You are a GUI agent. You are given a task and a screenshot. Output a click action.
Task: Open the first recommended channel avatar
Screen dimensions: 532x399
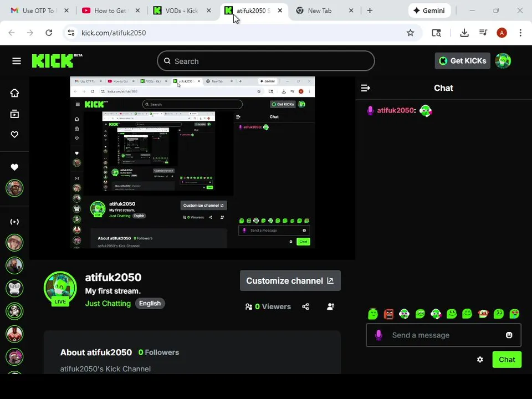(x=14, y=243)
